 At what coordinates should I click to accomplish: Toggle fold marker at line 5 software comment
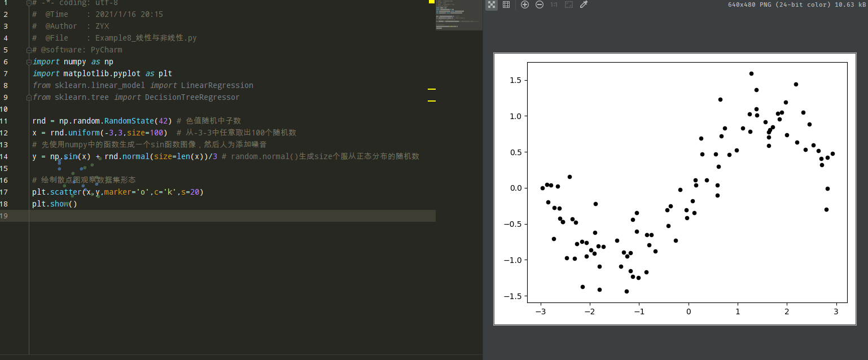pos(29,50)
